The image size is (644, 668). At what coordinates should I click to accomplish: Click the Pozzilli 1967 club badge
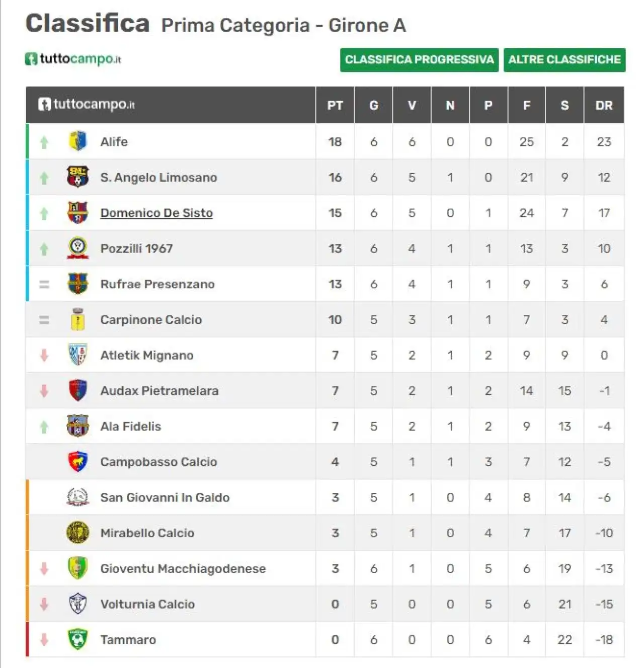pyautogui.click(x=77, y=248)
